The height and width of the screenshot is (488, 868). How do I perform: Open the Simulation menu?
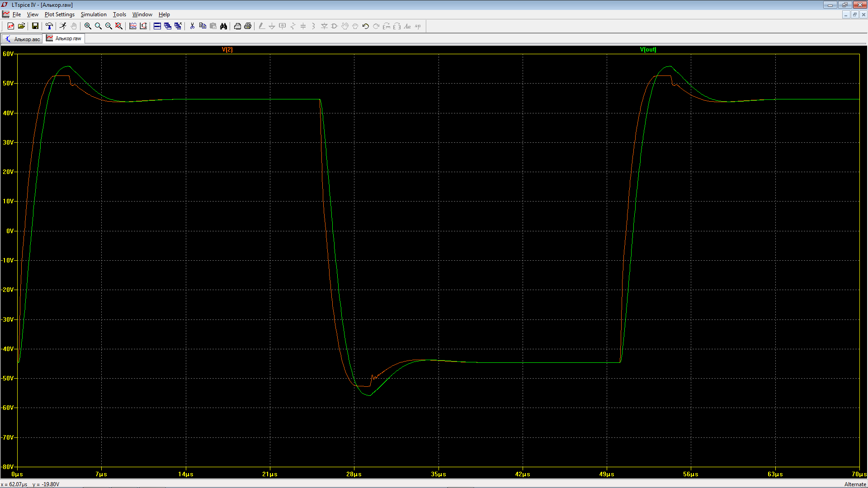point(94,14)
